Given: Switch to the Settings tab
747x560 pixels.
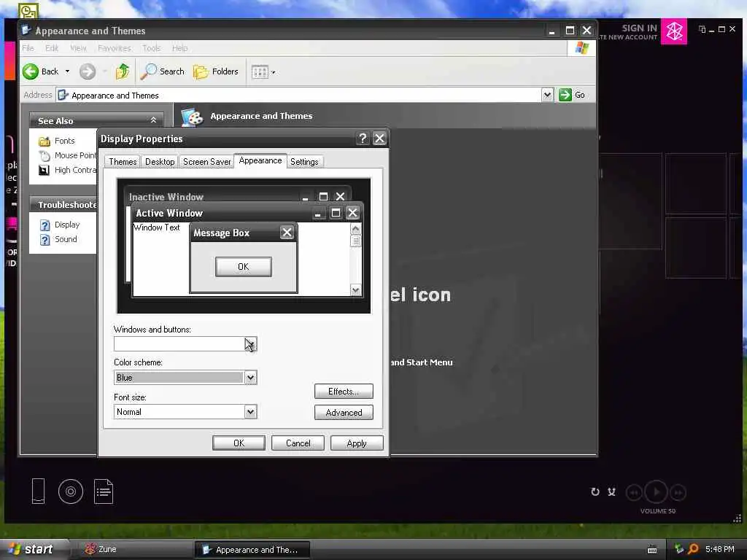Looking at the screenshot, I should coord(304,162).
